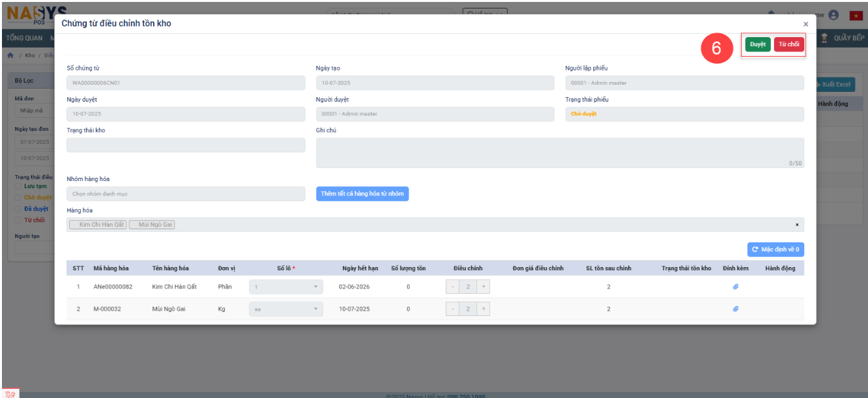This screenshot has width=868, height=398.
Task: Open attachment paperclip for Kim Chi Hàn Qất
Action: pos(735,287)
